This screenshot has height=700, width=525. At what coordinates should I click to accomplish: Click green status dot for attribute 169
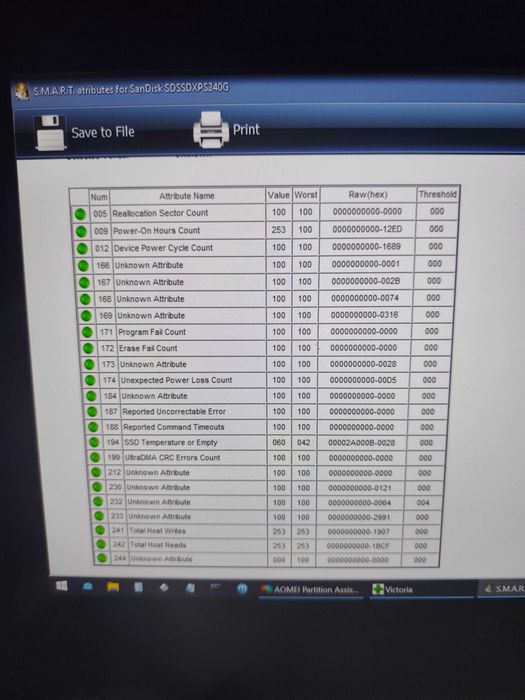click(86, 316)
